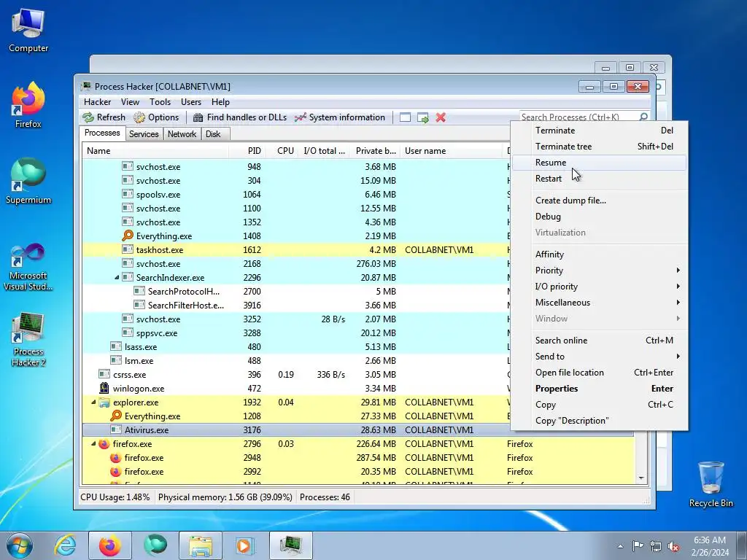747x560 pixels.
Task: Select the spoolsv.exe process row
Action: tap(296, 194)
